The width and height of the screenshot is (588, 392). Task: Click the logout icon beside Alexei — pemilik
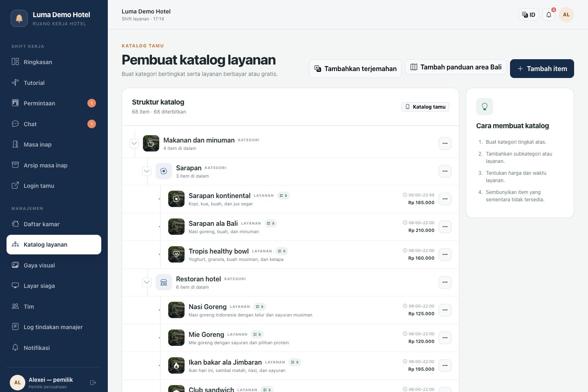pos(93,383)
